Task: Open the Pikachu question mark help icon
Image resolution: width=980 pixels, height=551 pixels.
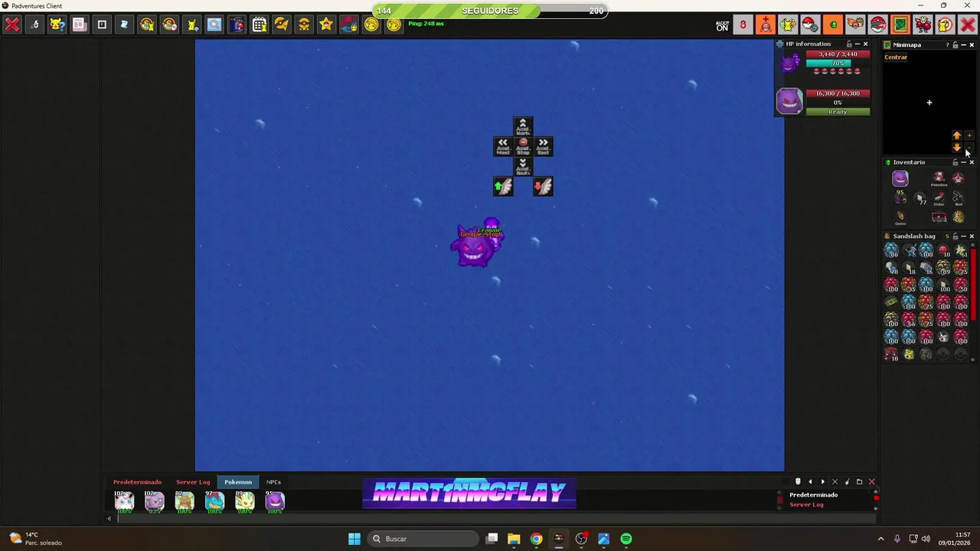Action: click(57, 24)
